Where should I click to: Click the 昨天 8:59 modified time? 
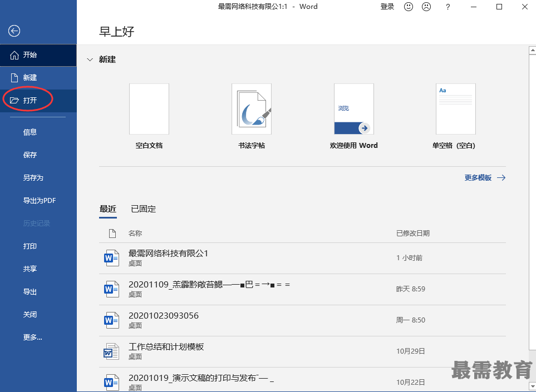point(411,289)
